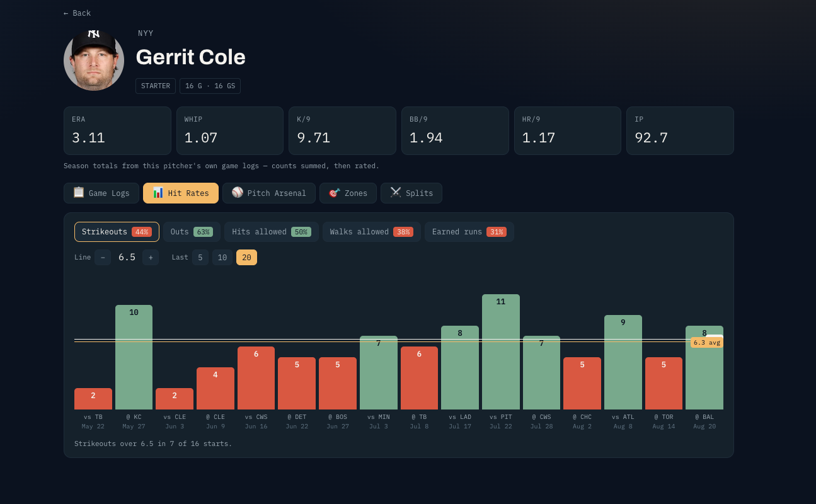Image resolution: width=816 pixels, height=504 pixels.
Task: Switch to Hits allowed 50% chip
Action: (x=272, y=232)
